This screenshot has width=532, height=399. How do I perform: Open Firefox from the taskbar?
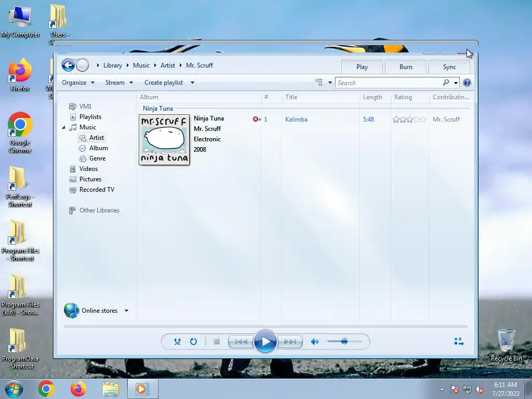pos(78,389)
